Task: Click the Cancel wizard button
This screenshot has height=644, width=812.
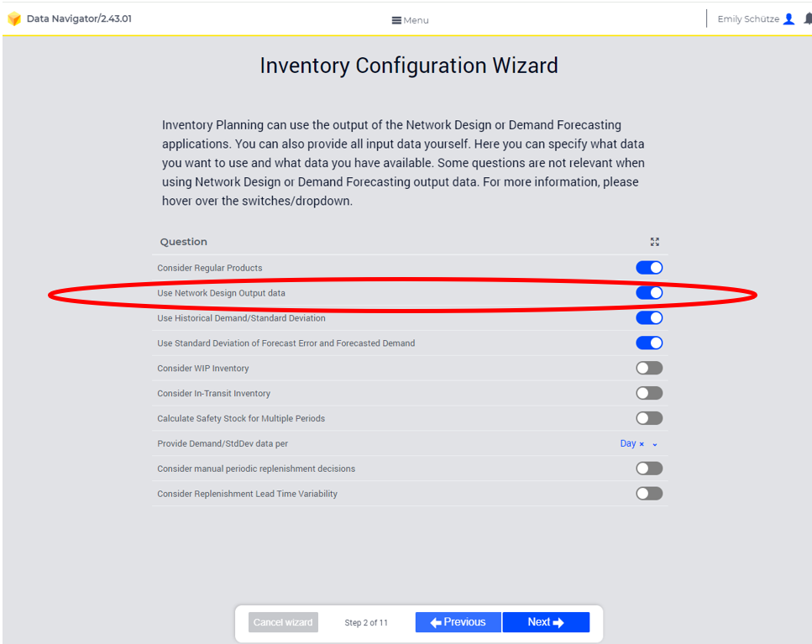Action: tap(283, 622)
